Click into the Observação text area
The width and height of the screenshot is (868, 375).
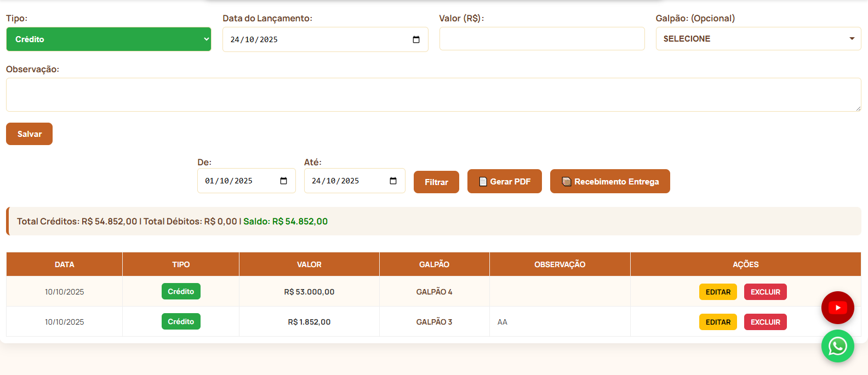click(x=433, y=95)
